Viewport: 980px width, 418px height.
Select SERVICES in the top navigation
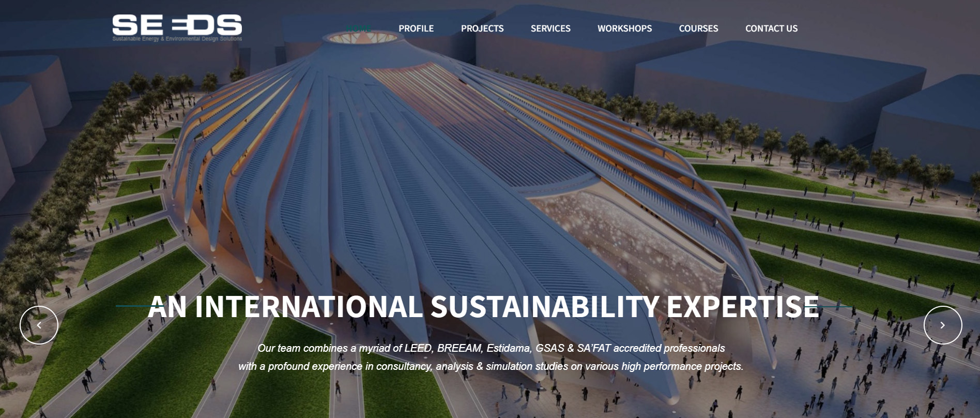[550, 28]
